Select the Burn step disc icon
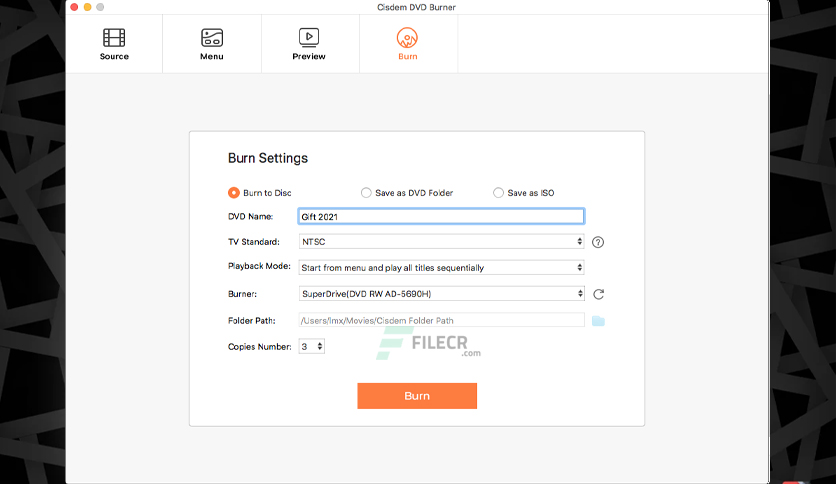The image size is (836, 484). pyautogui.click(x=407, y=38)
